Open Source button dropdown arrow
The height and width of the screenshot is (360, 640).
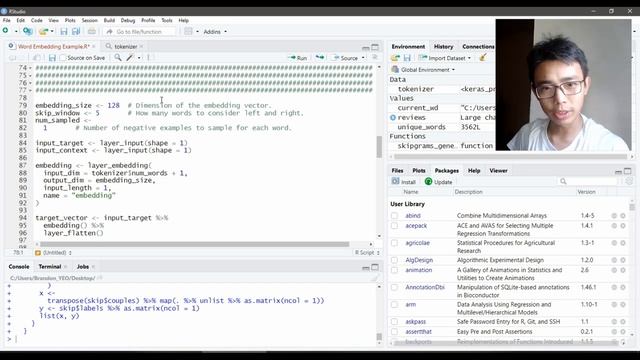click(363, 58)
